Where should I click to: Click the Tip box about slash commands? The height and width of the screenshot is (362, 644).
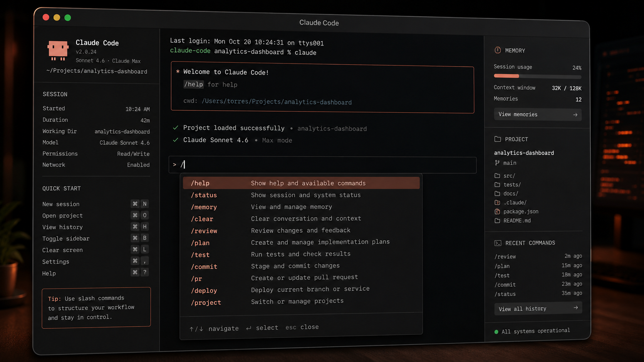click(96, 307)
